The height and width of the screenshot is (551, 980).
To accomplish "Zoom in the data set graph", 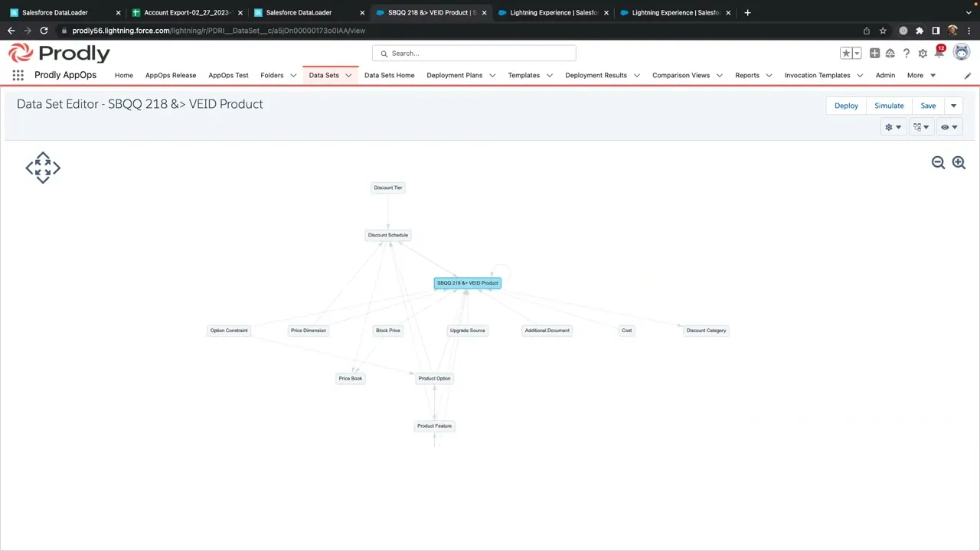I will [959, 162].
